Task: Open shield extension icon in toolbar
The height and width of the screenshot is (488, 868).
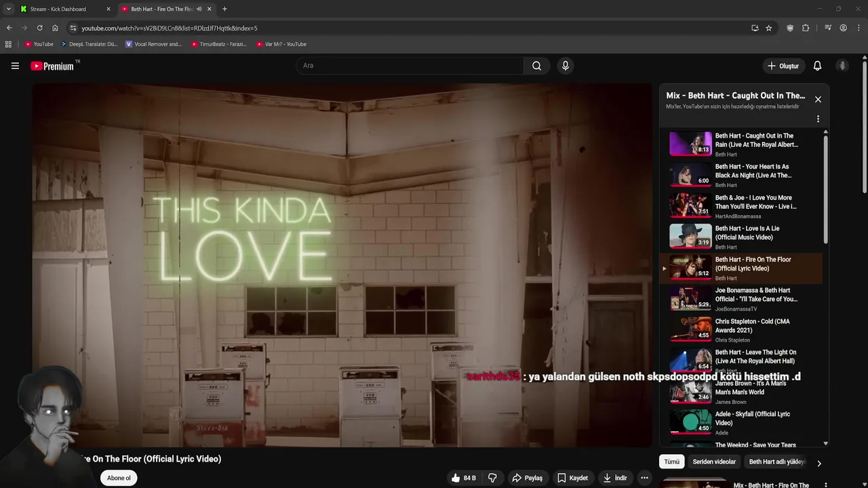Action: point(790,28)
